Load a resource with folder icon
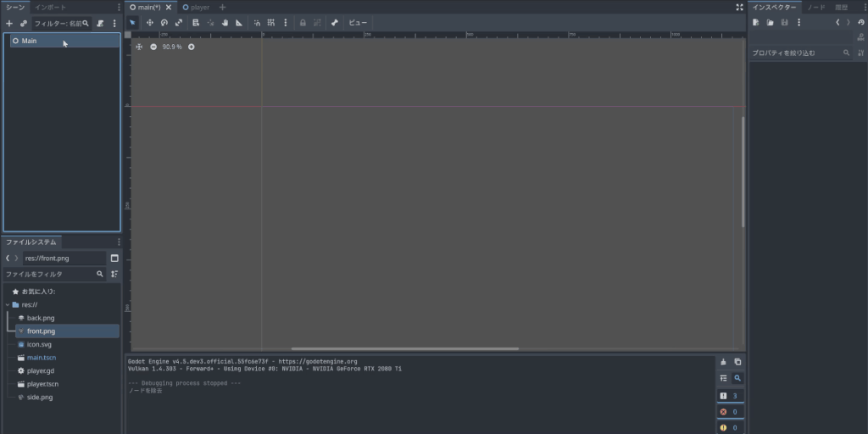Viewport: 868px width, 434px height. pos(770,22)
